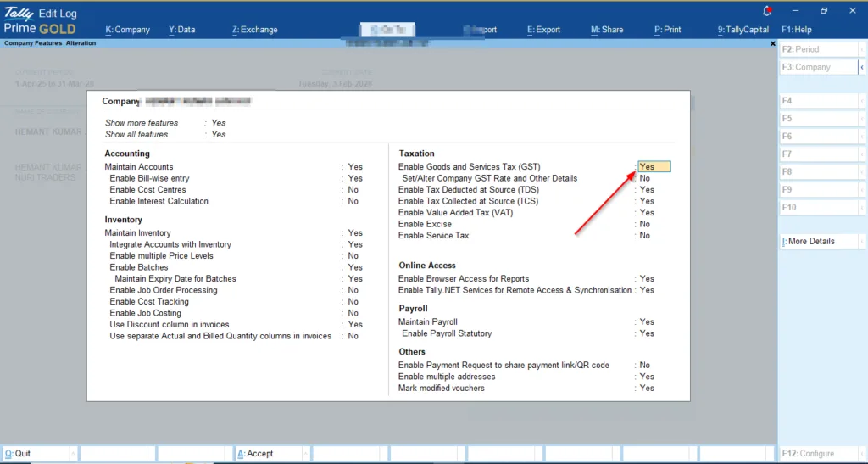
Task: Toggle the Enable Goods and Services Tax value
Action: [654, 167]
